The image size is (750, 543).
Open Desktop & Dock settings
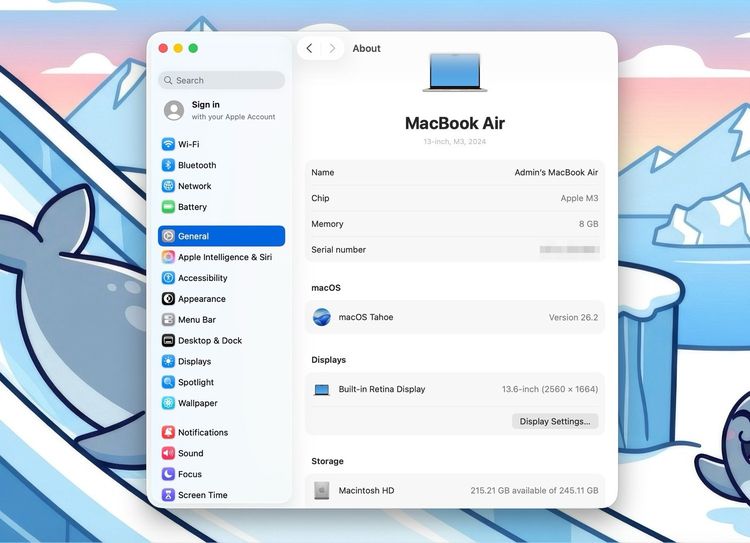click(x=221, y=341)
